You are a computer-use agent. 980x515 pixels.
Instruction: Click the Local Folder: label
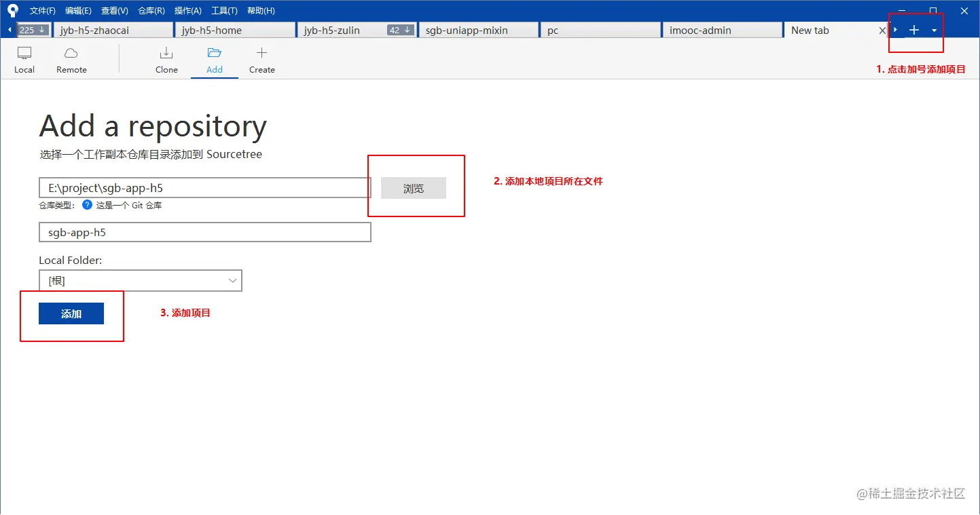[x=71, y=260]
